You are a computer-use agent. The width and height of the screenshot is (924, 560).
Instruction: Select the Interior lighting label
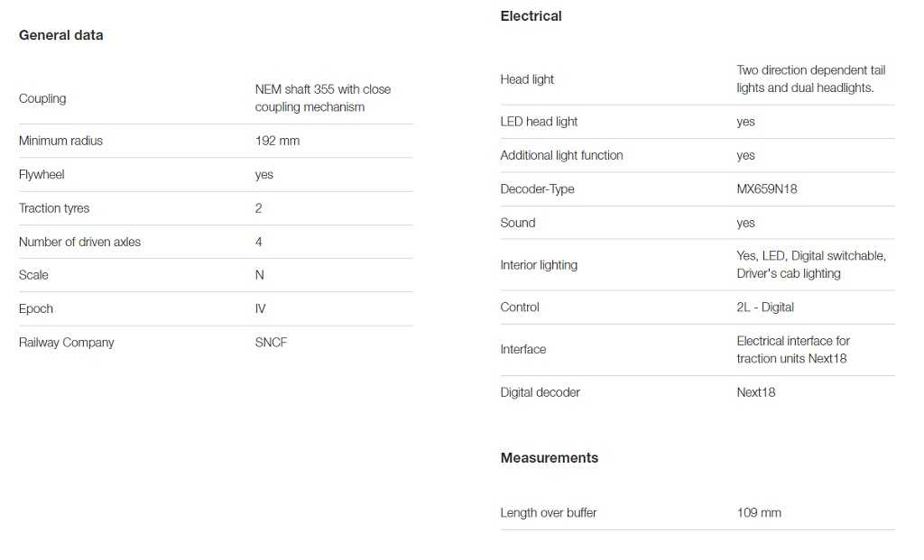[x=539, y=265]
